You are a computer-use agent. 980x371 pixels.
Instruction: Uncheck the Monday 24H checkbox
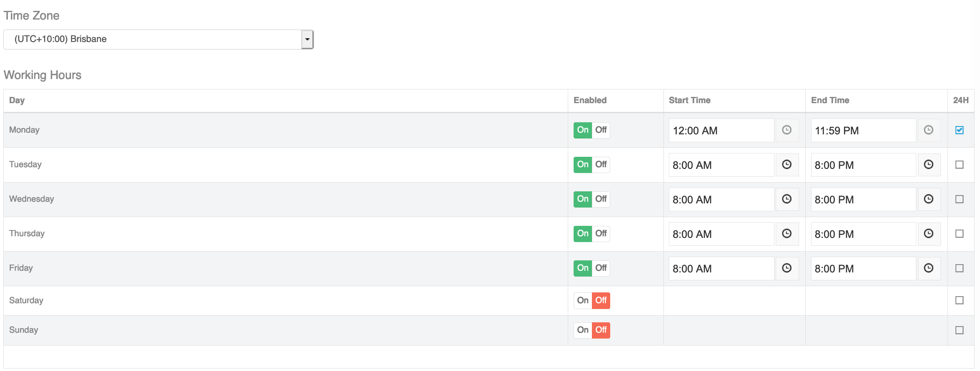tap(959, 130)
